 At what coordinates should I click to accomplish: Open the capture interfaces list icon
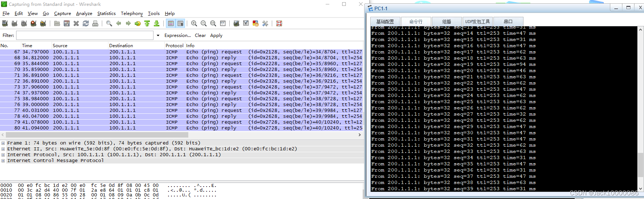[5, 23]
